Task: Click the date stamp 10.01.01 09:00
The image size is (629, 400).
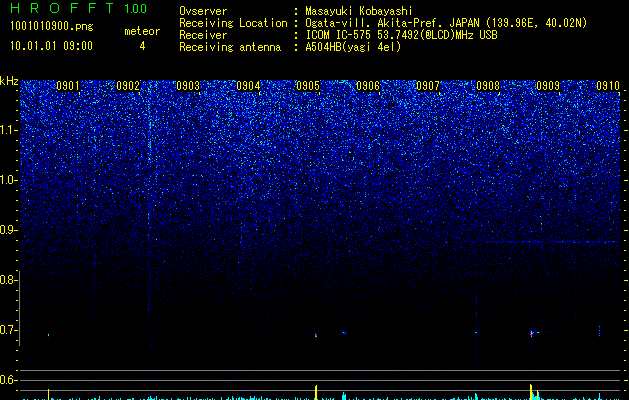Action: coord(51,46)
